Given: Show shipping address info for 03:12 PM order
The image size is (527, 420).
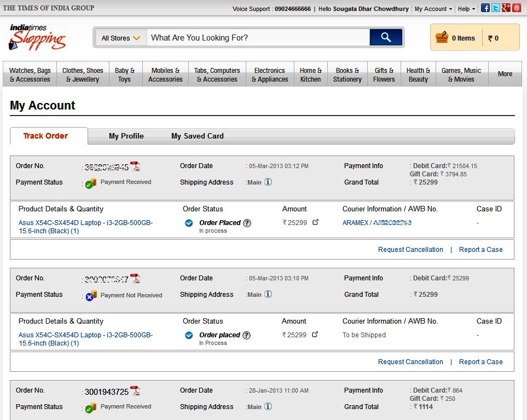Looking at the screenshot, I should tap(268, 182).
